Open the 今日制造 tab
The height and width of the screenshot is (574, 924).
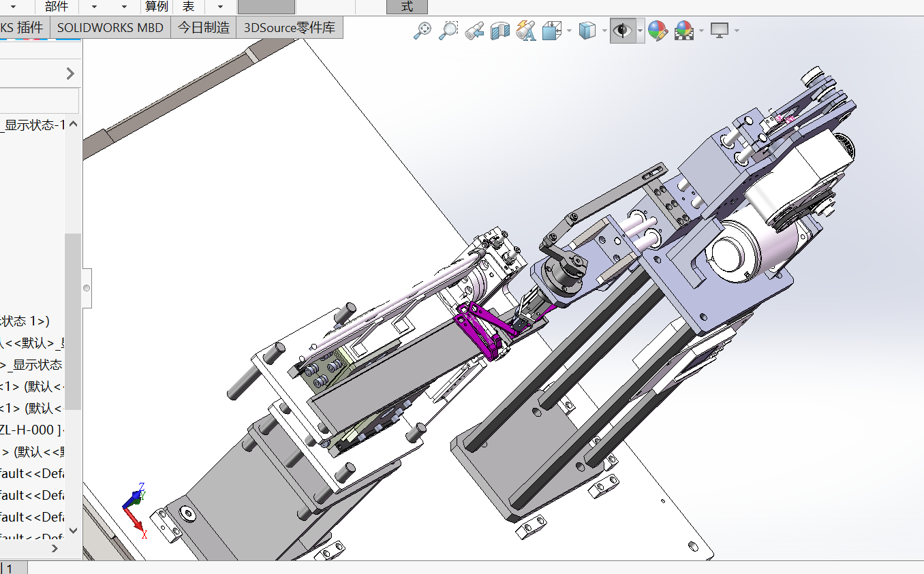(204, 28)
